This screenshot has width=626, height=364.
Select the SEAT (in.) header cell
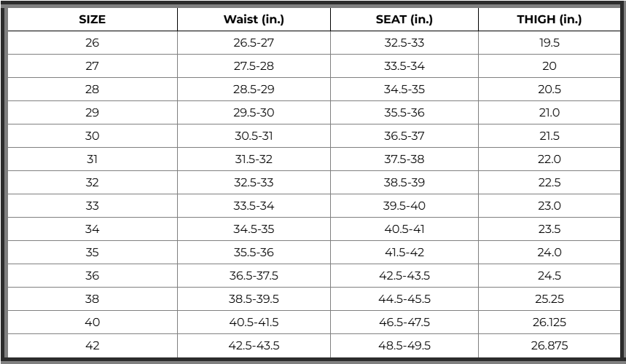click(x=404, y=19)
